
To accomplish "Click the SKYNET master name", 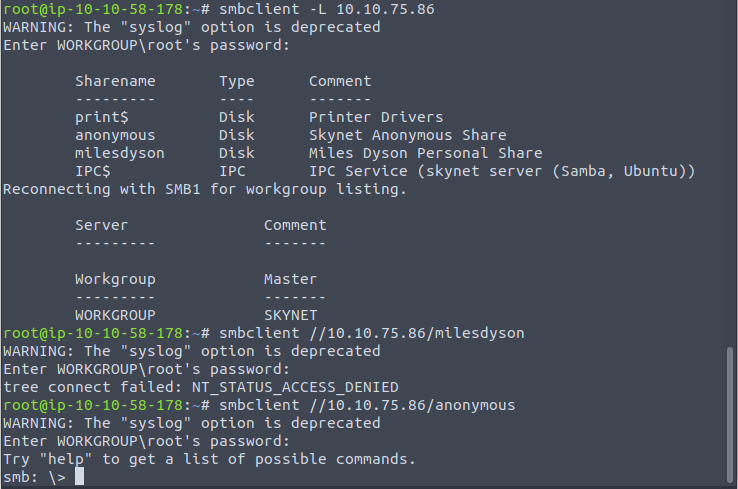I will click(291, 315).
